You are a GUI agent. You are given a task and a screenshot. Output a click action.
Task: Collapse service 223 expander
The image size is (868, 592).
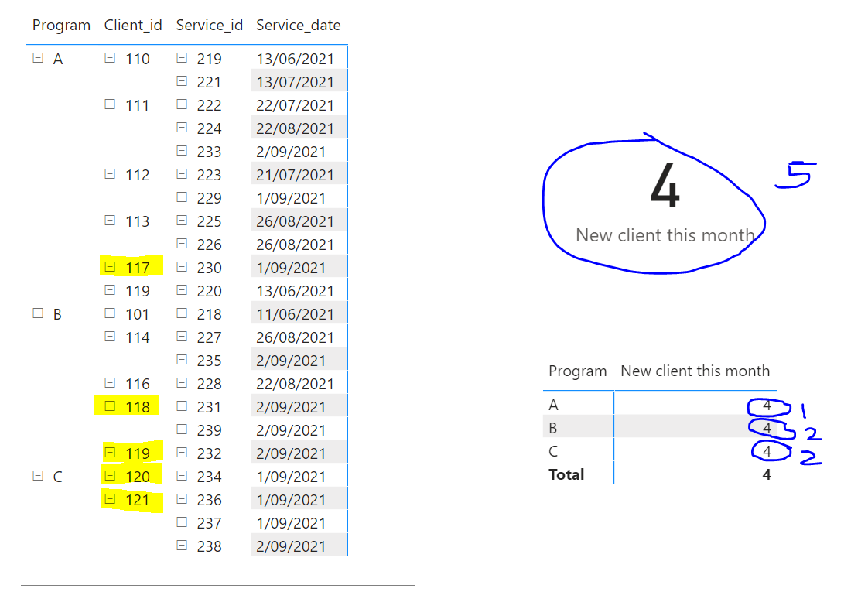coord(182,174)
